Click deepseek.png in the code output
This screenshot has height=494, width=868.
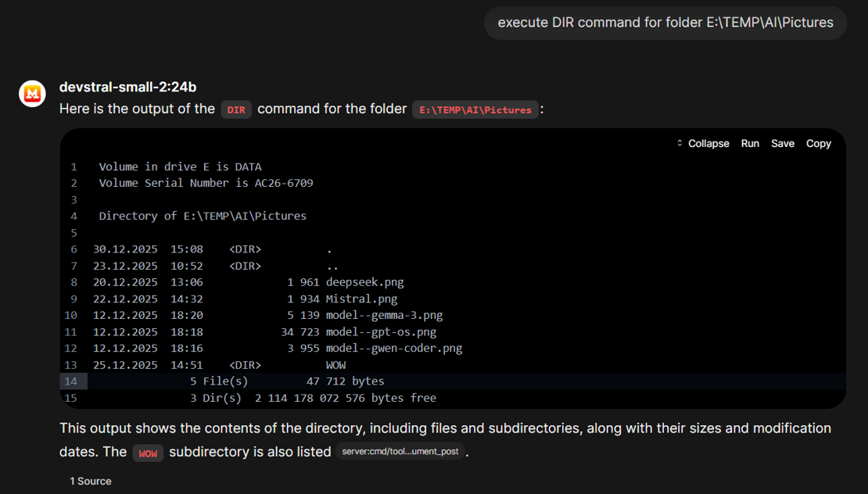coord(364,282)
